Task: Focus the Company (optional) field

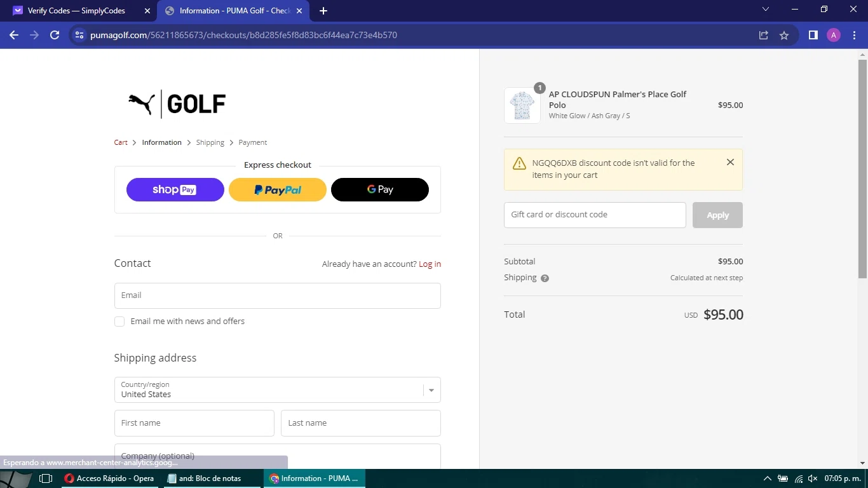Action: point(278,456)
